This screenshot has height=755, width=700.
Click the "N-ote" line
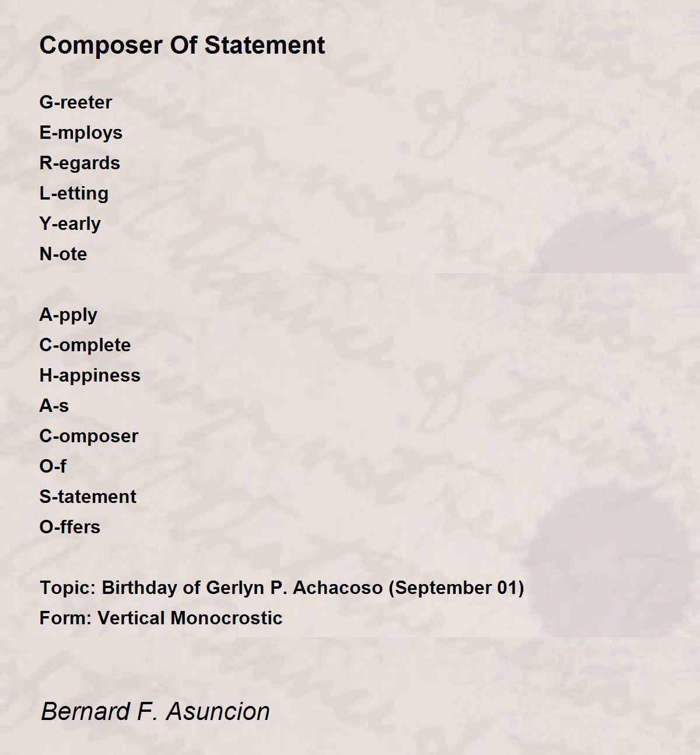point(63,254)
